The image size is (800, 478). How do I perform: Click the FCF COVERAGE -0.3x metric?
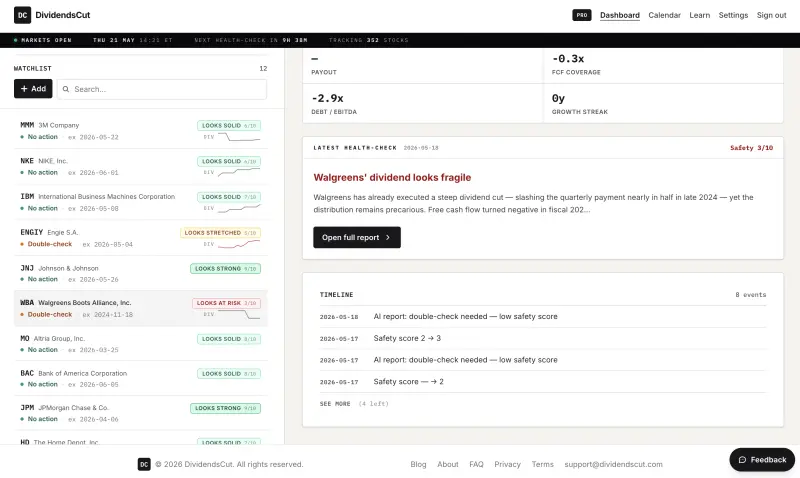click(663, 64)
